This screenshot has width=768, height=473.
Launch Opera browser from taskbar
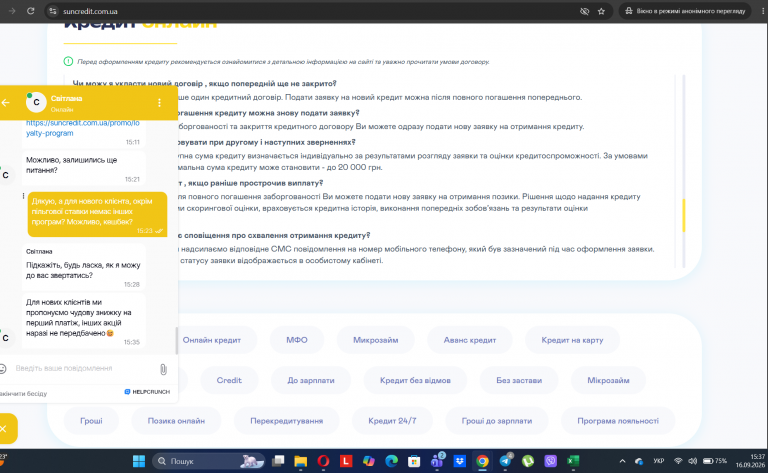click(323, 461)
